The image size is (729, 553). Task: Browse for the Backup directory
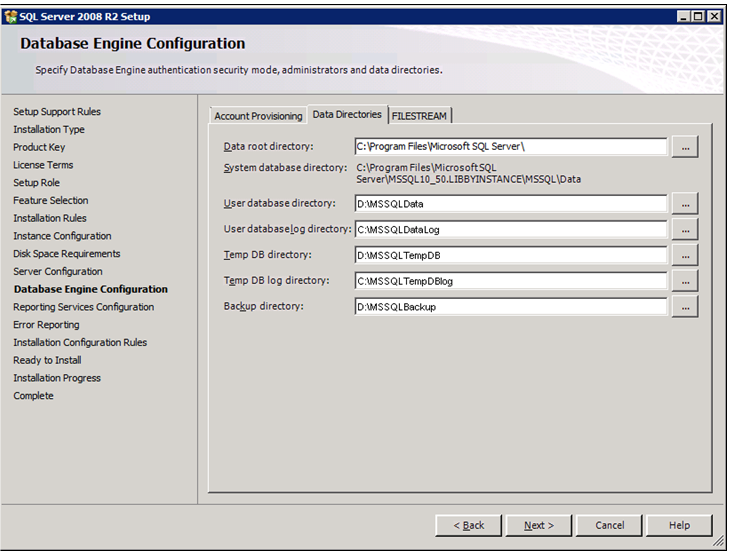pos(685,307)
